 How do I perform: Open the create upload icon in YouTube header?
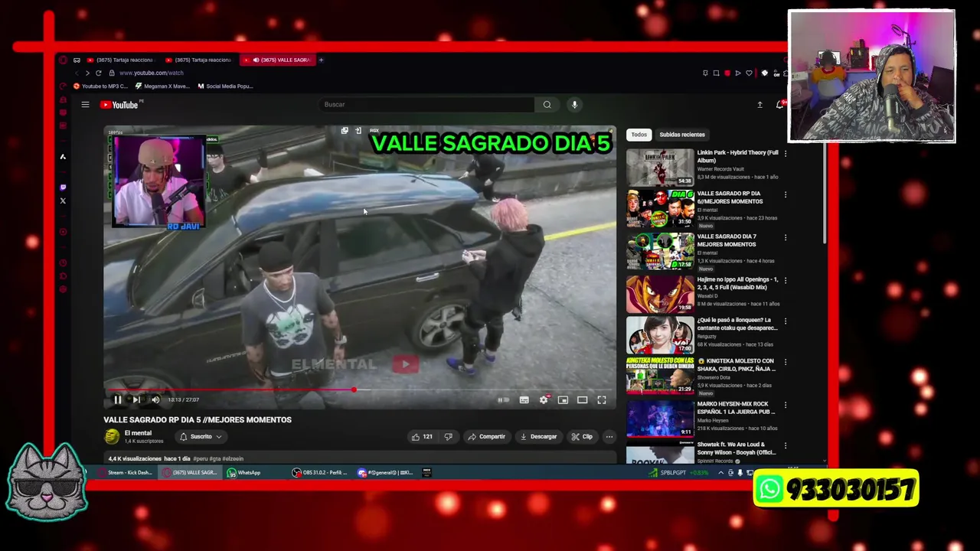(759, 105)
